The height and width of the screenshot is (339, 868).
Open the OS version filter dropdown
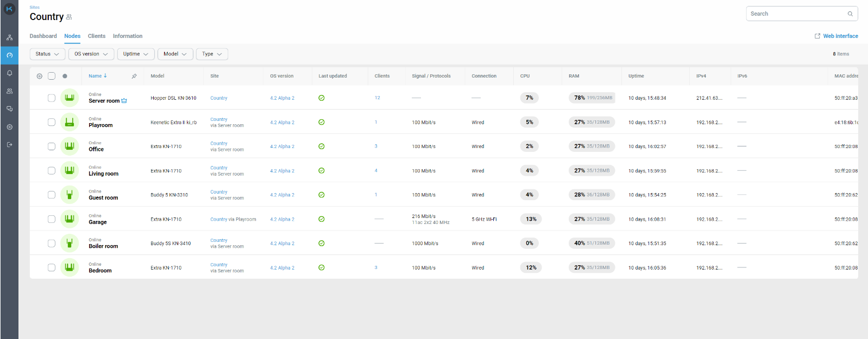point(91,54)
